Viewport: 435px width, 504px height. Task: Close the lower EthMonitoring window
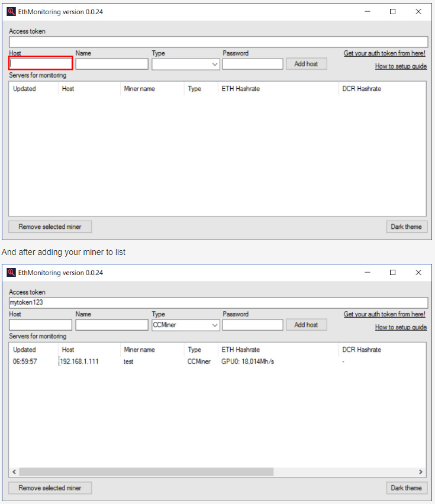pos(418,273)
